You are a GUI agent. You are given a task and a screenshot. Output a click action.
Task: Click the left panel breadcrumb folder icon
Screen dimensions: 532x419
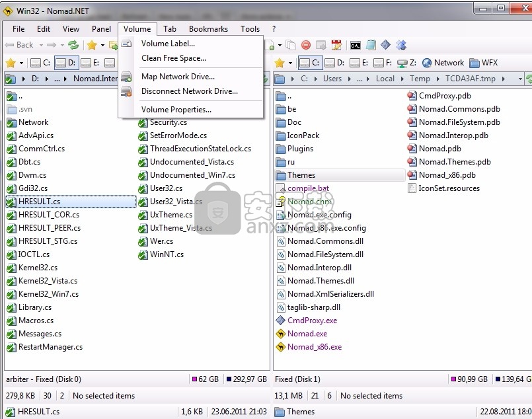click(x=11, y=79)
